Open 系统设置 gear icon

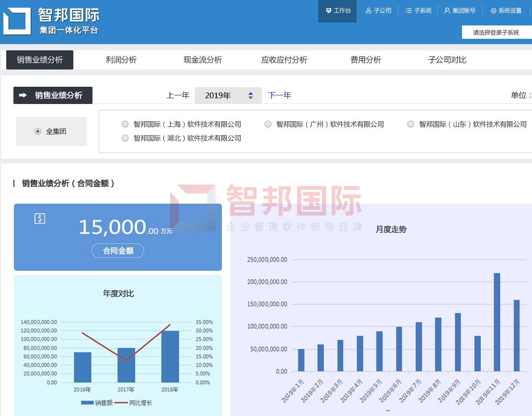[x=493, y=11]
